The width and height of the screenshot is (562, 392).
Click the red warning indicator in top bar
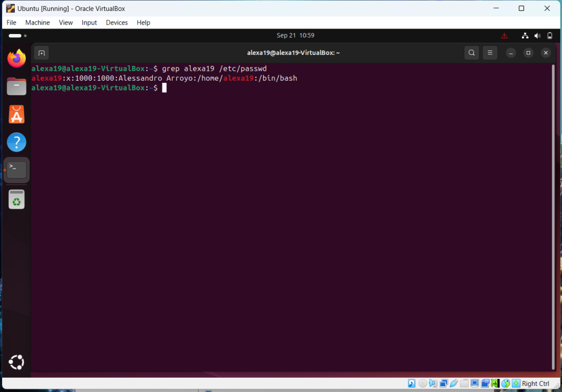(x=504, y=36)
